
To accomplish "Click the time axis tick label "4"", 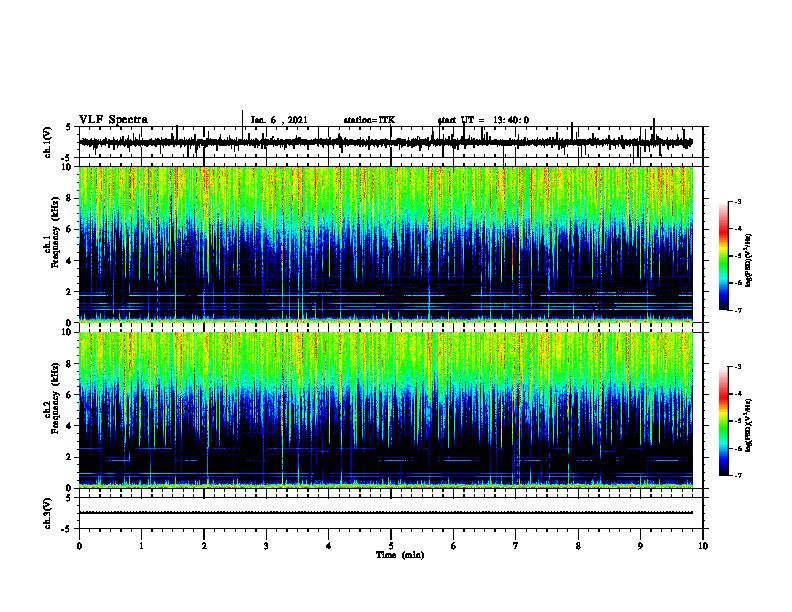I will coord(329,546).
